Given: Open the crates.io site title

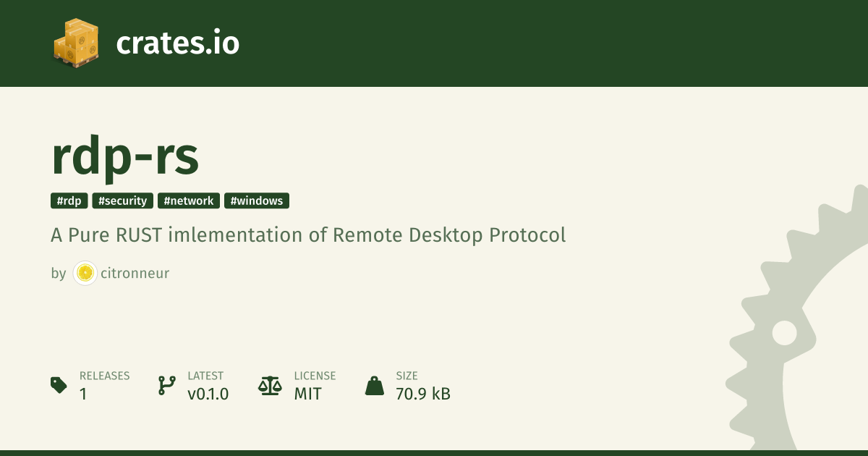Looking at the screenshot, I should pos(178,43).
